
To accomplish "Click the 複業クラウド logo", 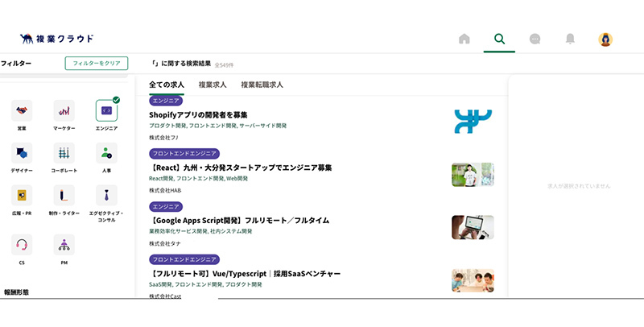I will pos(57,38).
